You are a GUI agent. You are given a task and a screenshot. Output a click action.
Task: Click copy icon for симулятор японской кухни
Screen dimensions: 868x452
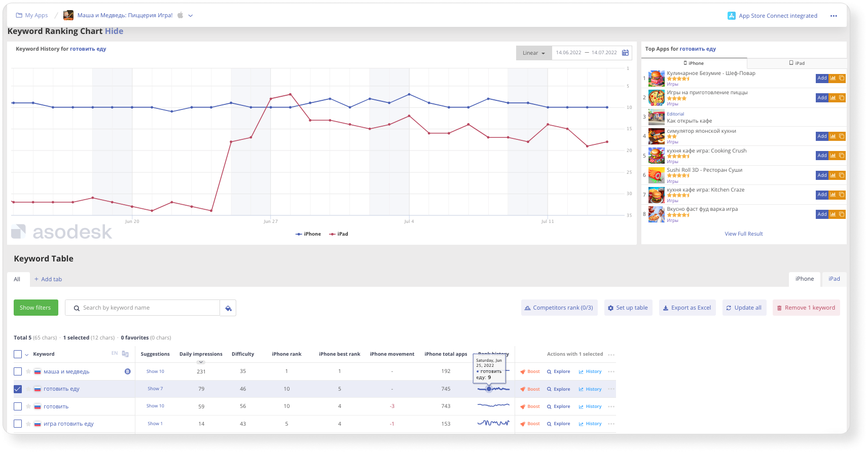click(842, 136)
